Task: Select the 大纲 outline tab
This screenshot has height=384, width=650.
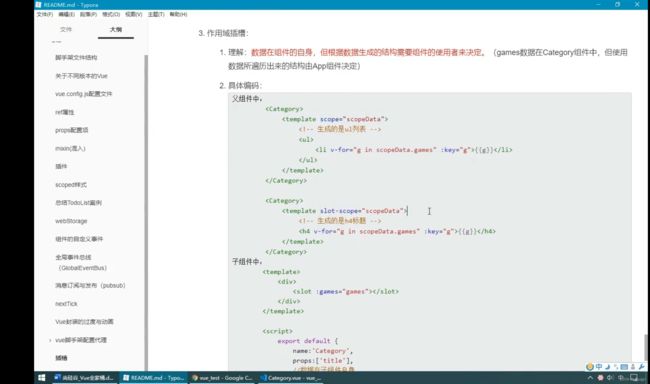Action: pyautogui.click(x=116, y=29)
